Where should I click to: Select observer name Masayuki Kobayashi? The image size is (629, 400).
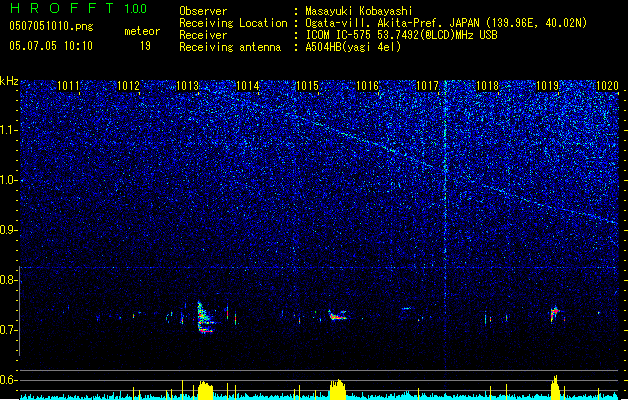[x=359, y=11]
